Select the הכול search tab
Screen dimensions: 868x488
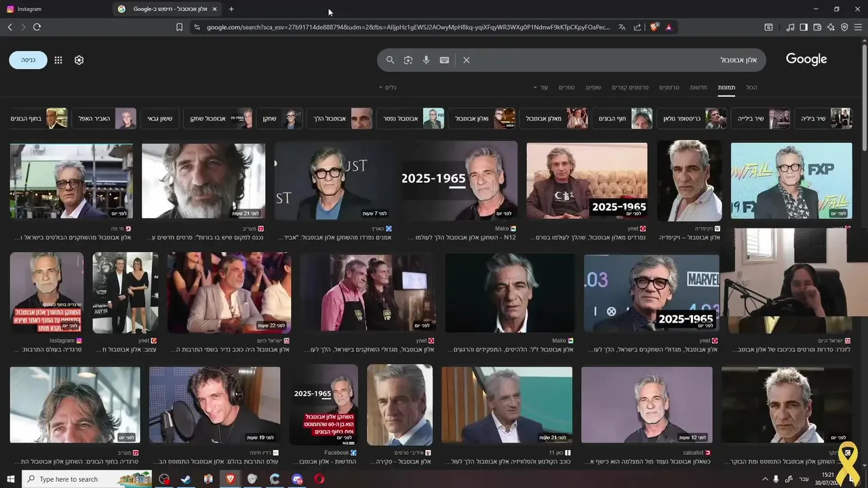point(751,87)
